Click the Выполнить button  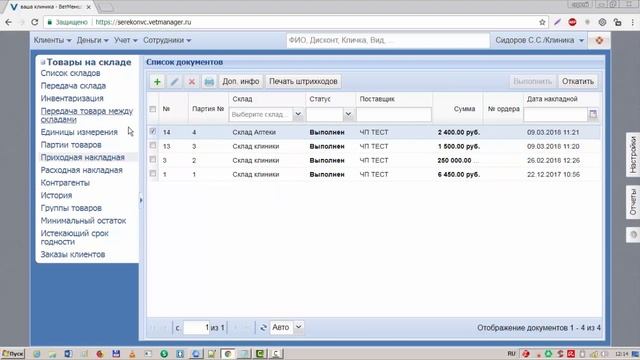(532, 82)
